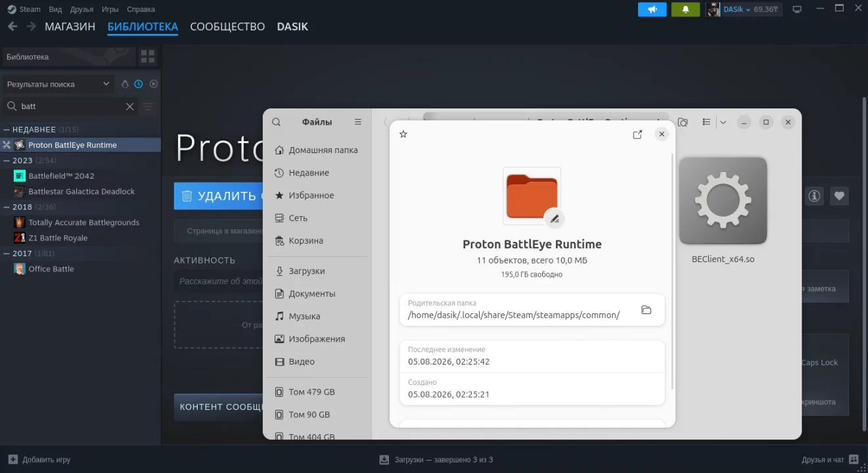
Task: Select Battlestar Galactica Deadlock
Action: (x=80, y=191)
